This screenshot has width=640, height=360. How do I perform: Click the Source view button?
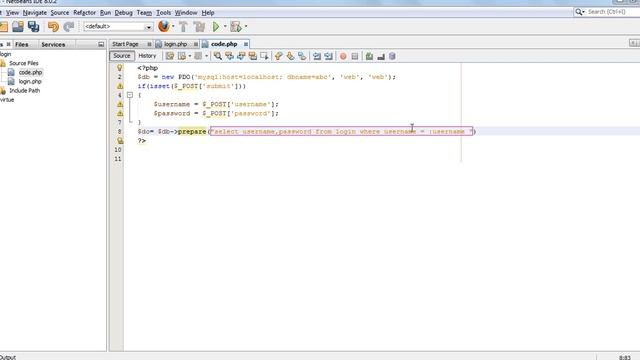122,56
